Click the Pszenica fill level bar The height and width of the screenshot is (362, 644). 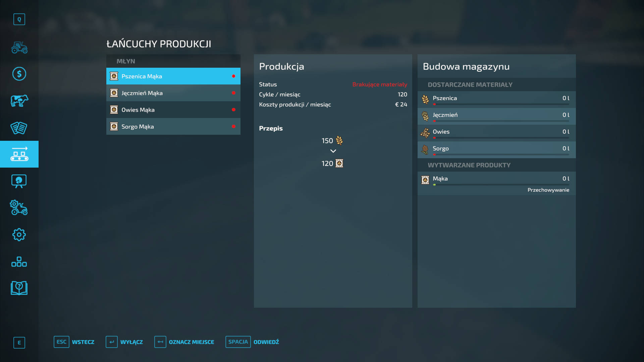point(501,104)
